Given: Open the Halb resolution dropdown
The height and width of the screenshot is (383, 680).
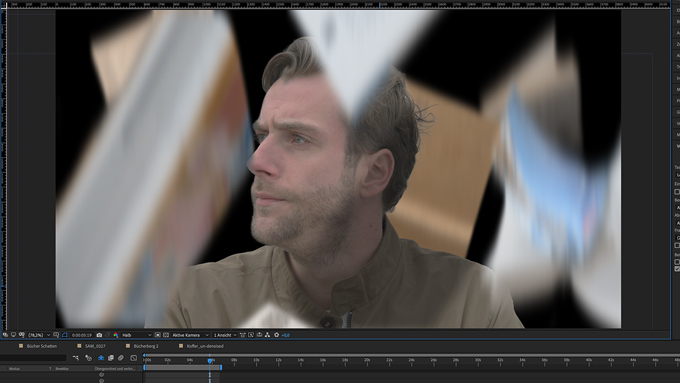Looking at the screenshot, I should [137, 335].
